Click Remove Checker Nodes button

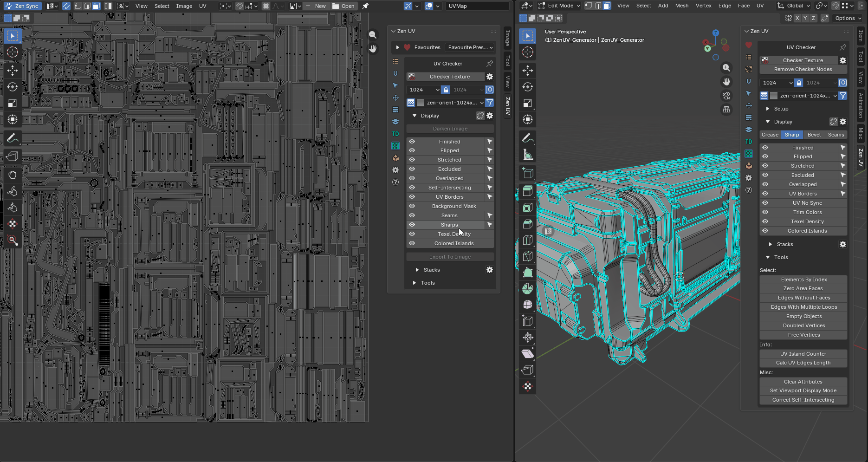tap(803, 69)
